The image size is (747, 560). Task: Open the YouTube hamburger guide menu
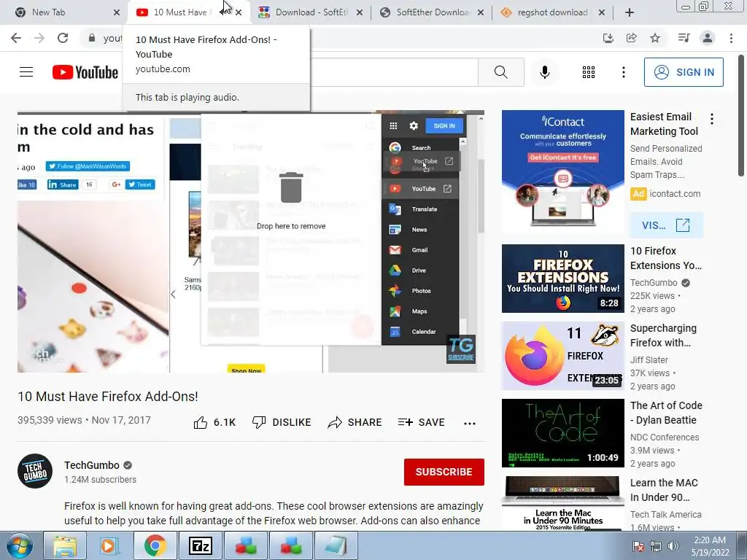(26, 72)
